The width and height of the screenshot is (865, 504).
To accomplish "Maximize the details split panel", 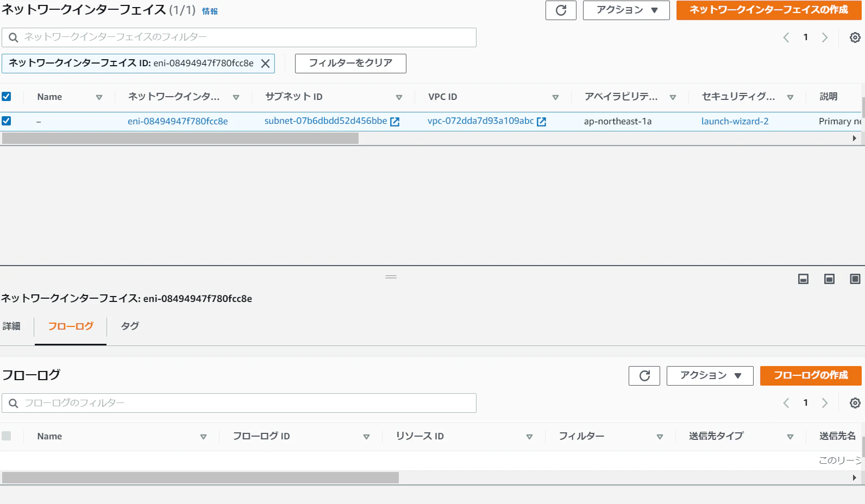I will click(x=855, y=279).
